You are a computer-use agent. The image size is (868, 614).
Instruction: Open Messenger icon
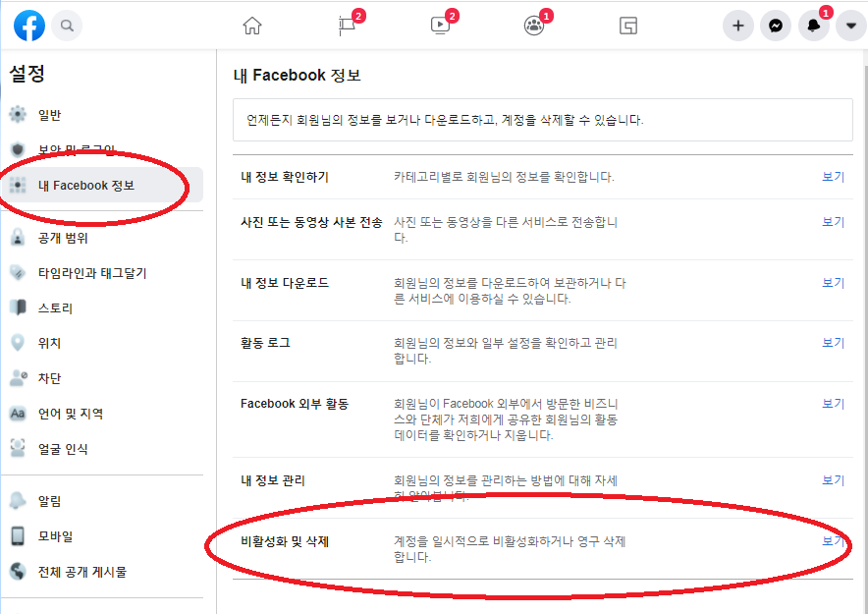coord(776,26)
